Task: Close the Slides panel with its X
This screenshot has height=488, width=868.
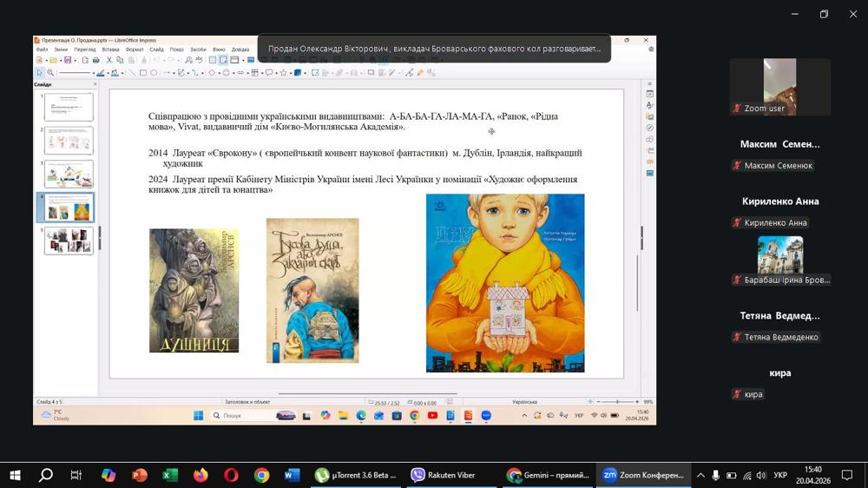Action: click(95, 85)
